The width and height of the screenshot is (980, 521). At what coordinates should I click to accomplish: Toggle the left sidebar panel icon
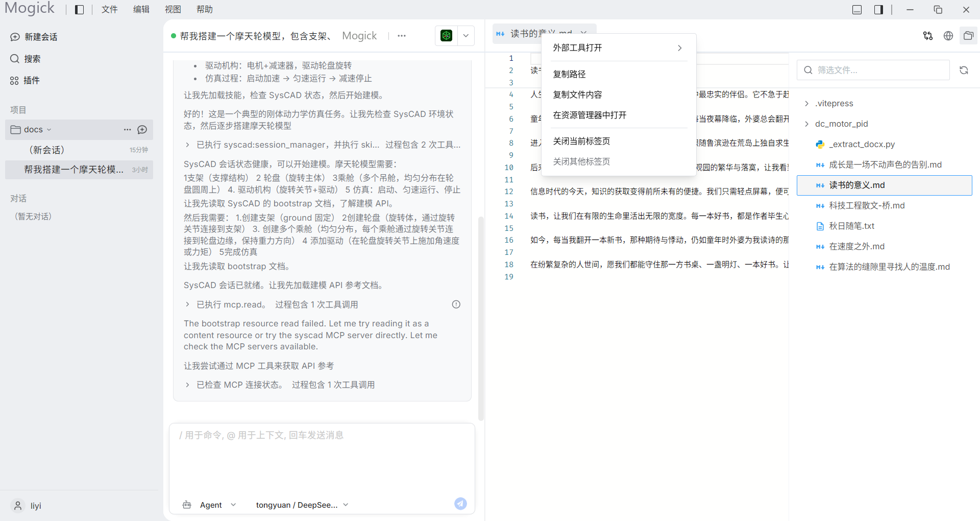click(79, 10)
